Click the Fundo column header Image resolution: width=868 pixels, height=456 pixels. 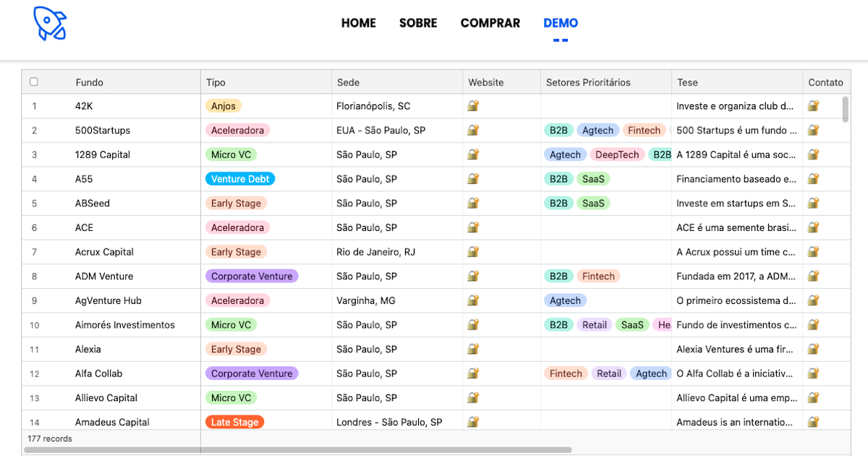90,83
